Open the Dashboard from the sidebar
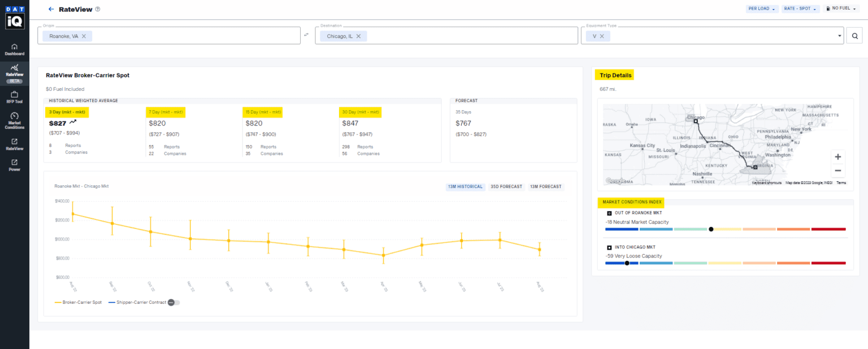This screenshot has width=868, height=349. 14,50
